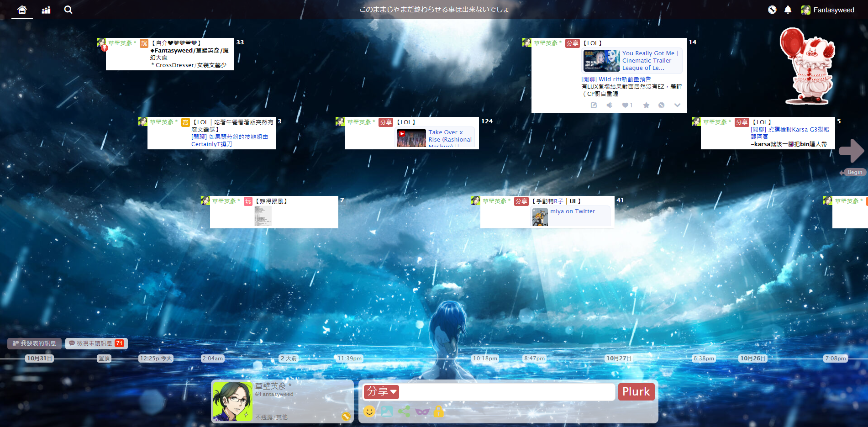
Task: Open the notifications bell
Action: click(x=788, y=10)
